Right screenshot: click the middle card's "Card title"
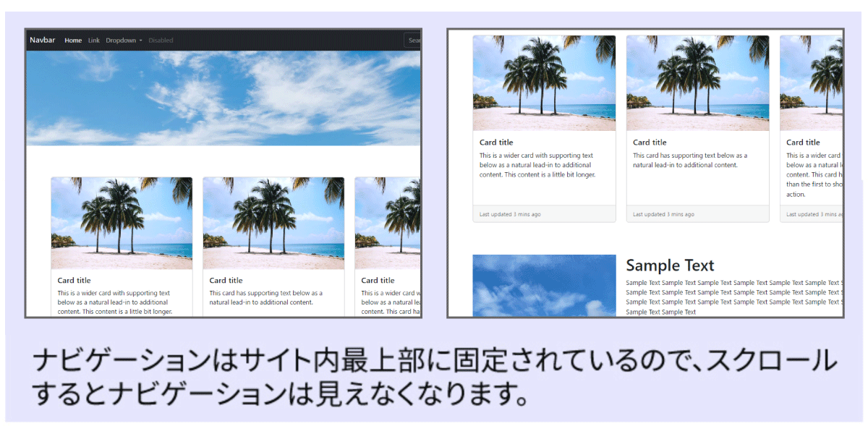This screenshot has height=434, width=868. (649, 142)
